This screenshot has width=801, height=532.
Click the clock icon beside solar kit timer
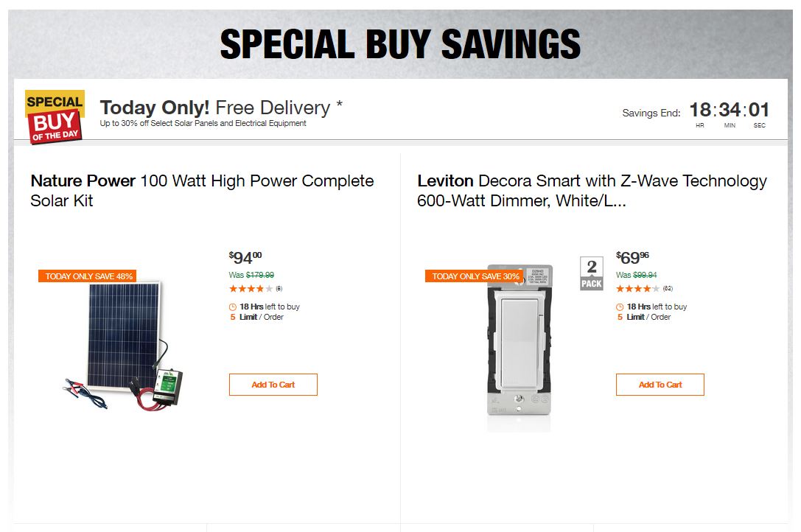pos(233,307)
